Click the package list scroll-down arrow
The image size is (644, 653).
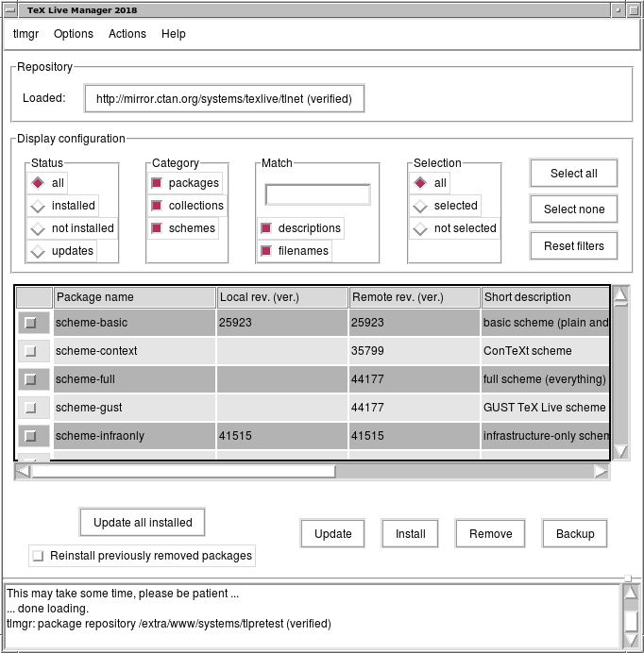[x=620, y=451]
